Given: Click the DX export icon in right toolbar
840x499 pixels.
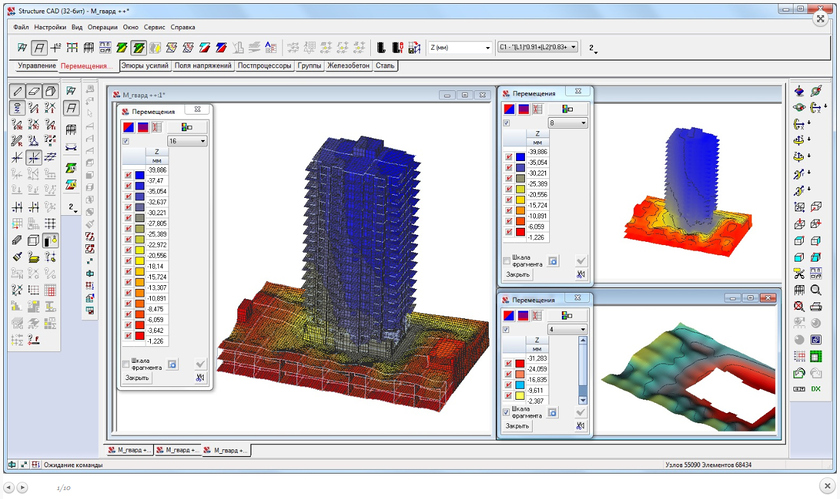Looking at the screenshot, I should [816, 388].
